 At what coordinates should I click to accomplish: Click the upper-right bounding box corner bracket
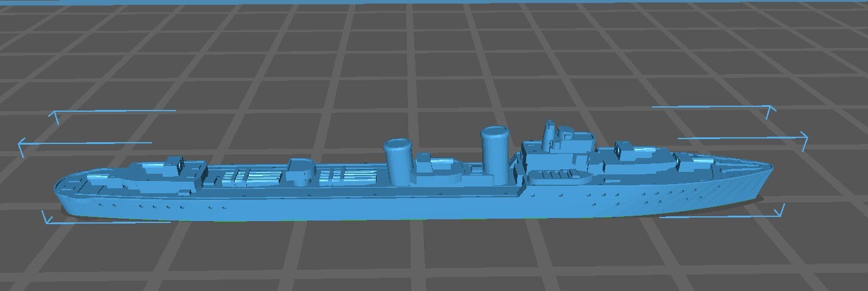tap(771, 109)
